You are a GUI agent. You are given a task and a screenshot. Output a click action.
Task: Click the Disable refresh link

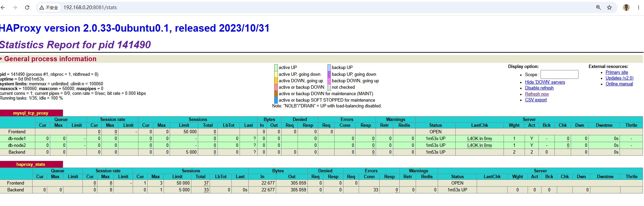click(539, 88)
